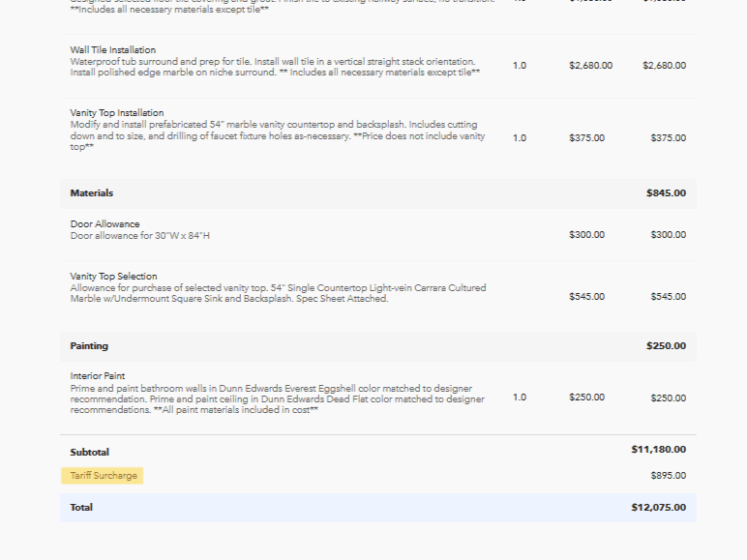Viewport: 747px width, 560px height.
Task: Select the 1.0 quantity for Vanity Top Installation
Action: 520,138
